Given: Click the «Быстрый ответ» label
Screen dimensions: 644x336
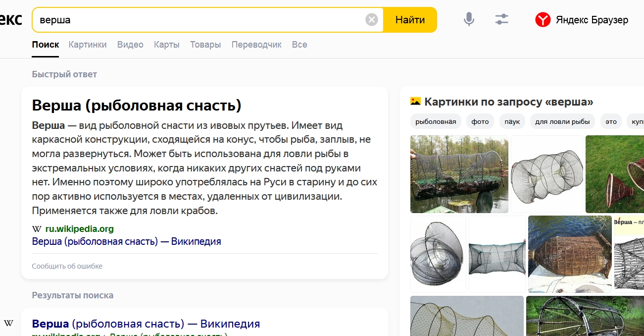Looking at the screenshot, I should coord(64,74).
